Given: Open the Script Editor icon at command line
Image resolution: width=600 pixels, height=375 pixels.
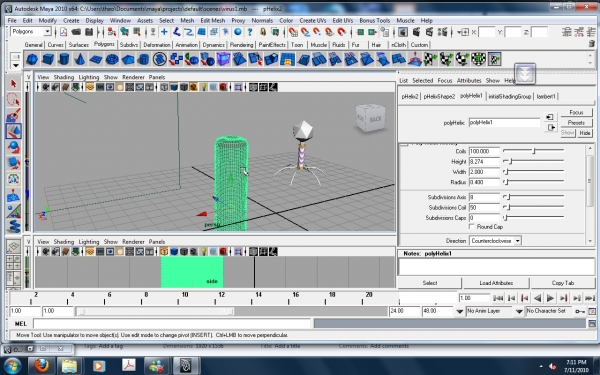Looking at the screenshot, I should coord(592,324).
